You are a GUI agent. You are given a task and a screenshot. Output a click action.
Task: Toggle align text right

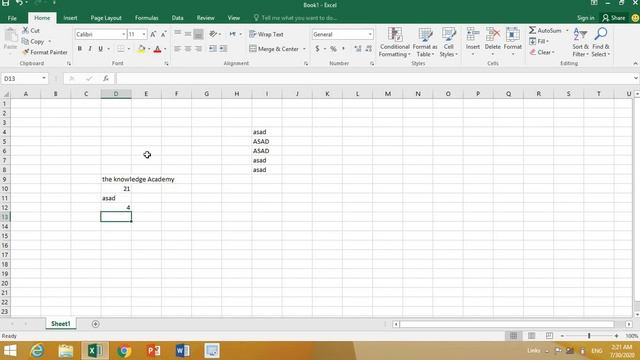198,49
